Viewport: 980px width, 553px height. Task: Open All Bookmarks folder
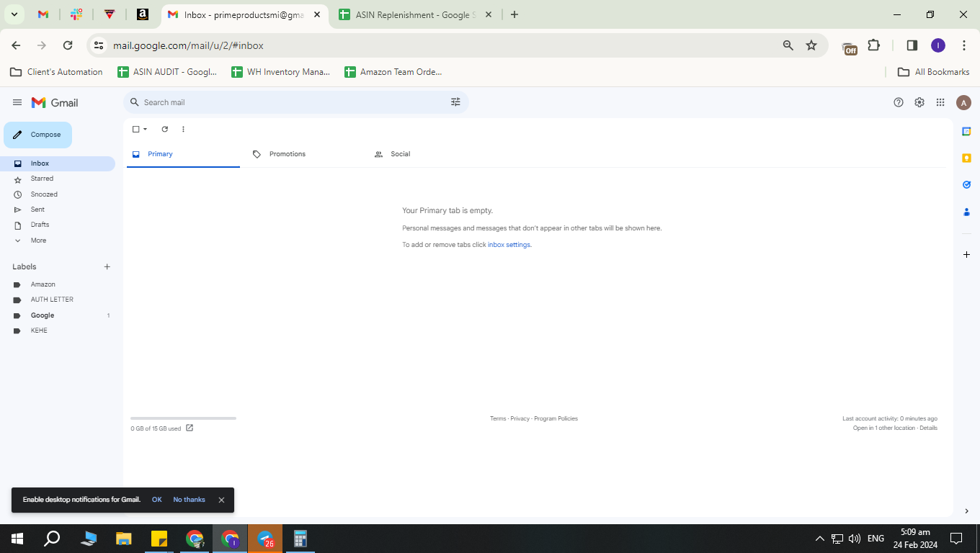(x=933, y=72)
